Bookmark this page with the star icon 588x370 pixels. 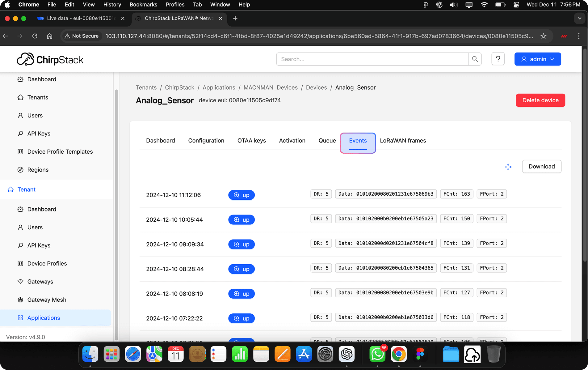[544, 36]
